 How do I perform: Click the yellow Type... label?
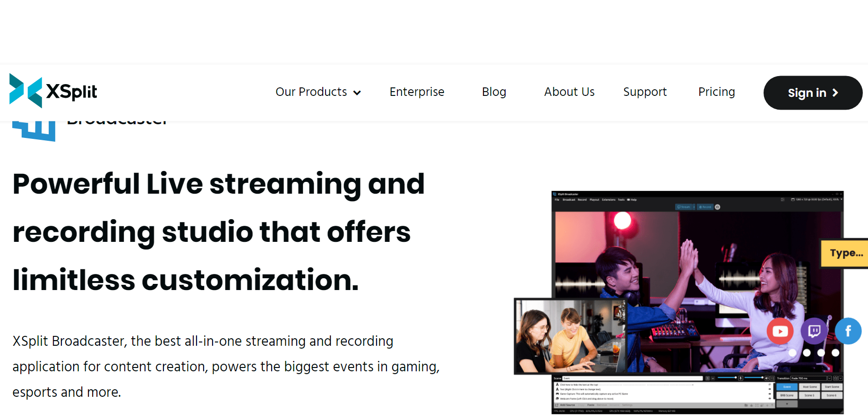pos(845,253)
